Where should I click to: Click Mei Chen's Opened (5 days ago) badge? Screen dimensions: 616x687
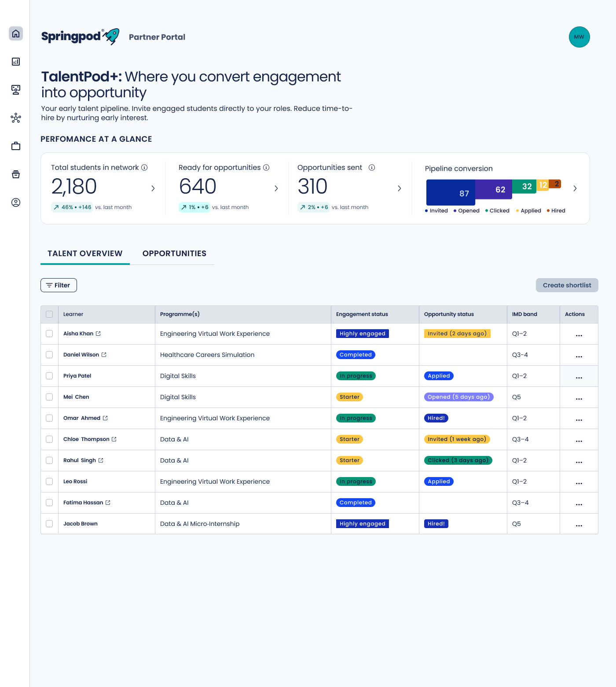pos(459,397)
